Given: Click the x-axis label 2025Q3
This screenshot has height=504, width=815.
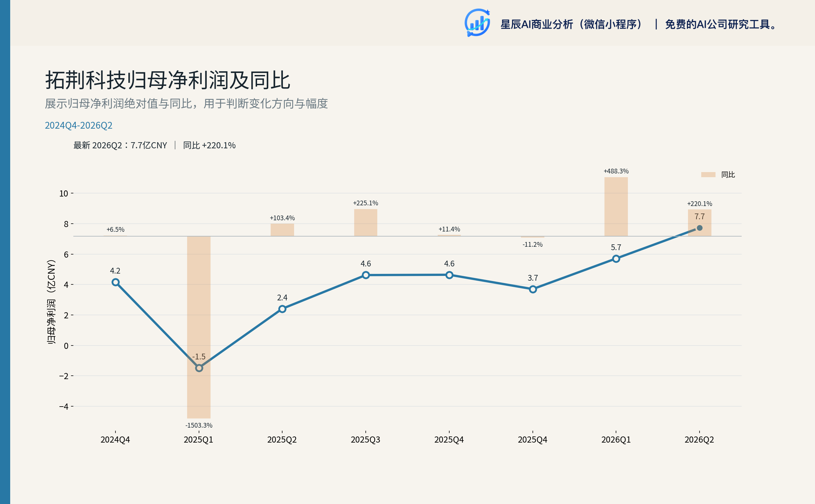Looking at the screenshot, I should coord(365,440).
